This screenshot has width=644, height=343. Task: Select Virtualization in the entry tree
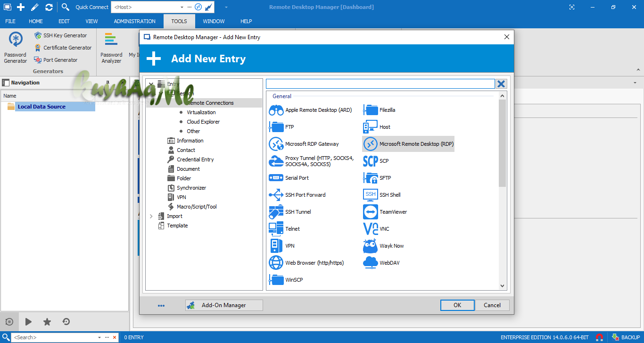[201, 112]
